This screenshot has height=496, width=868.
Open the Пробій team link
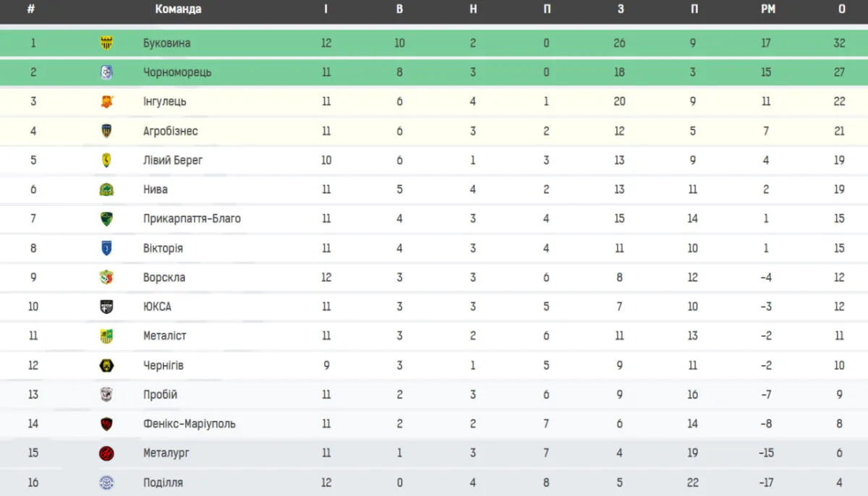[160, 395]
